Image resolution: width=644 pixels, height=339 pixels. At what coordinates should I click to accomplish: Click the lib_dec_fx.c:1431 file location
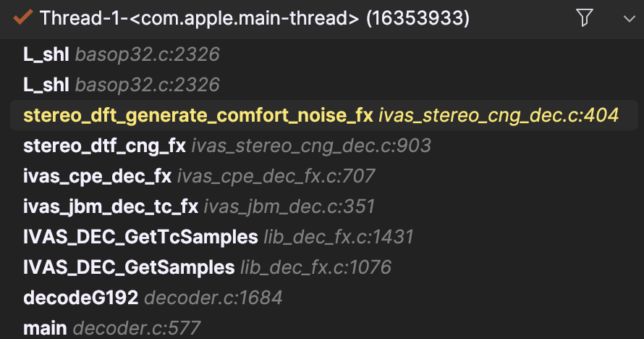click(336, 237)
